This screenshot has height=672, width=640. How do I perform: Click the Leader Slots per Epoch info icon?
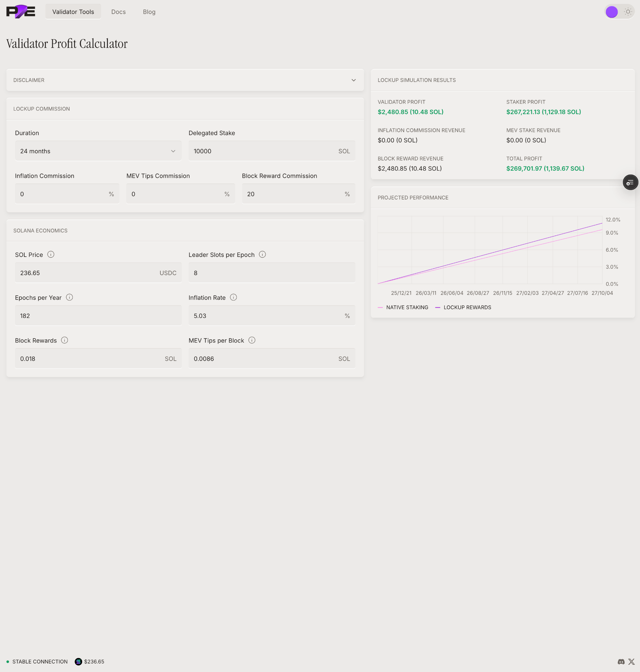coord(262,254)
